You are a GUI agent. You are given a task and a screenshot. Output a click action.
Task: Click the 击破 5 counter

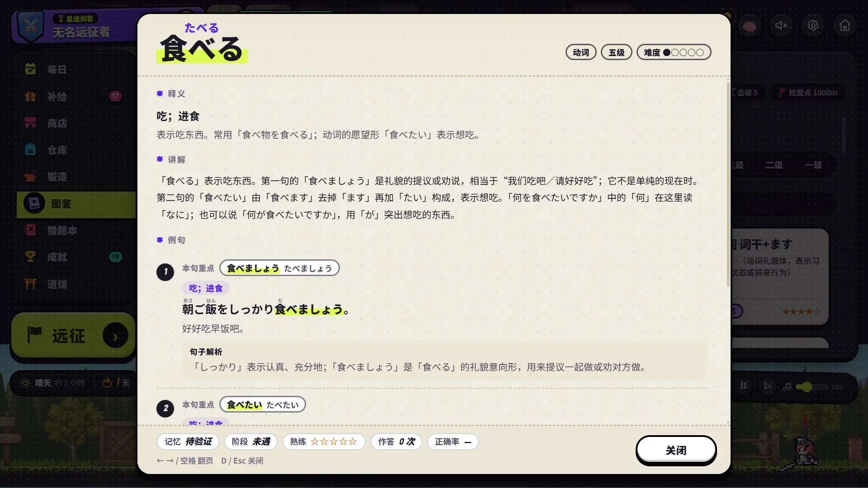747,93
